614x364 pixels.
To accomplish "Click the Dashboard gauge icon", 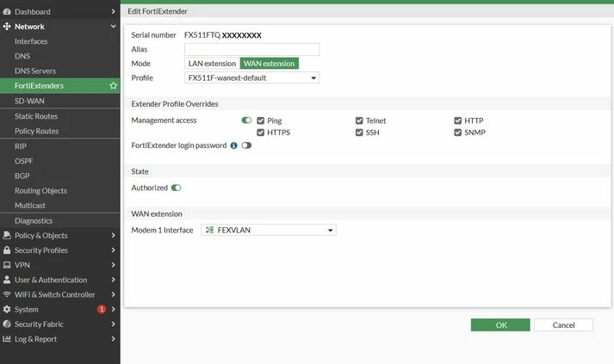I will tap(7, 12).
